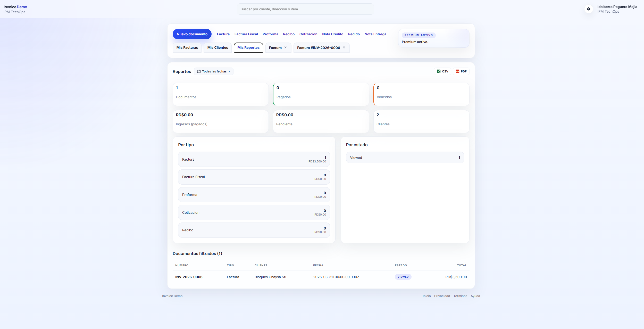Screen dimensions: 644x329
Task: Close the Factura #INV-2026-0006 tab chip
Action: [x=344, y=47]
